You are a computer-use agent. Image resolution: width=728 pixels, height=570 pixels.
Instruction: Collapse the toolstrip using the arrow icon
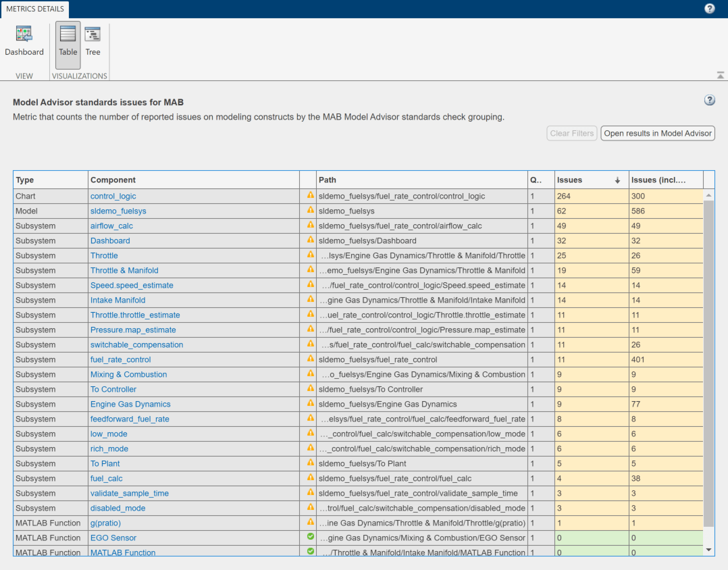pyautogui.click(x=721, y=75)
